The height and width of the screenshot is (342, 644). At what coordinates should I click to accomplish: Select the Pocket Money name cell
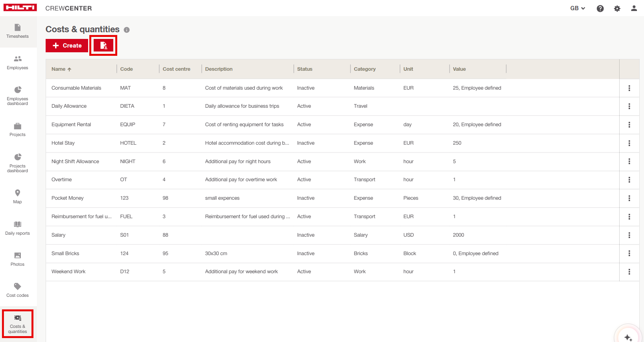[x=68, y=198]
